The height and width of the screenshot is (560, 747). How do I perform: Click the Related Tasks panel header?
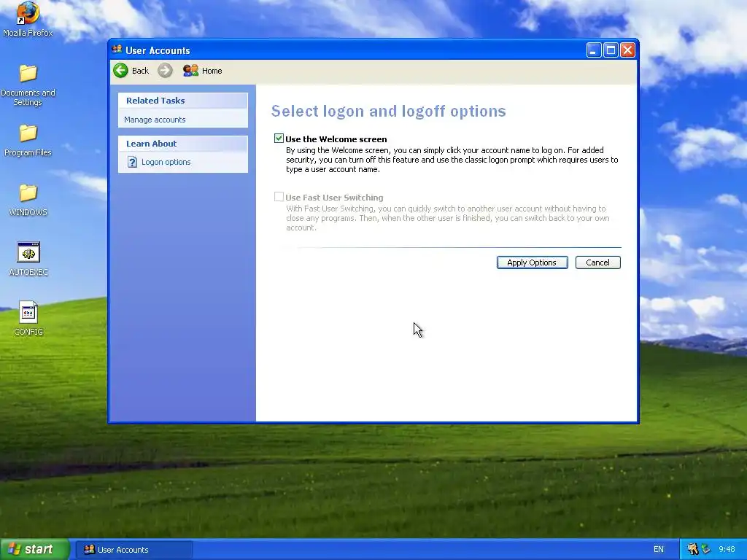[x=183, y=101]
